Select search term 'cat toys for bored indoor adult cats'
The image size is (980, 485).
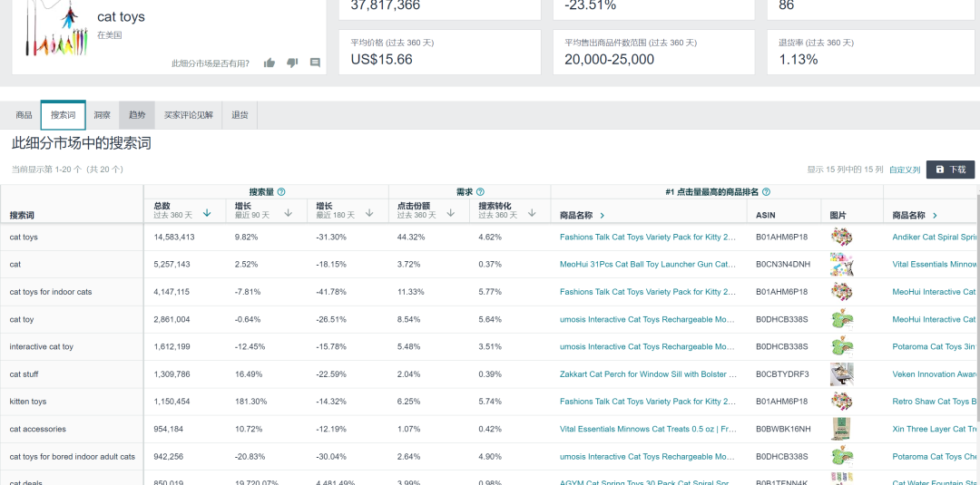coord(72,457)
